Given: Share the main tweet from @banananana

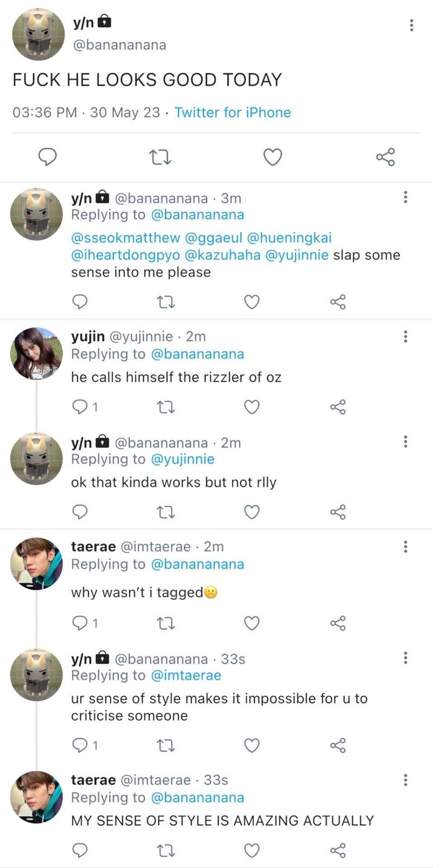Looking at the screenshot, I should pyautogui.click(x=385, y=157).
